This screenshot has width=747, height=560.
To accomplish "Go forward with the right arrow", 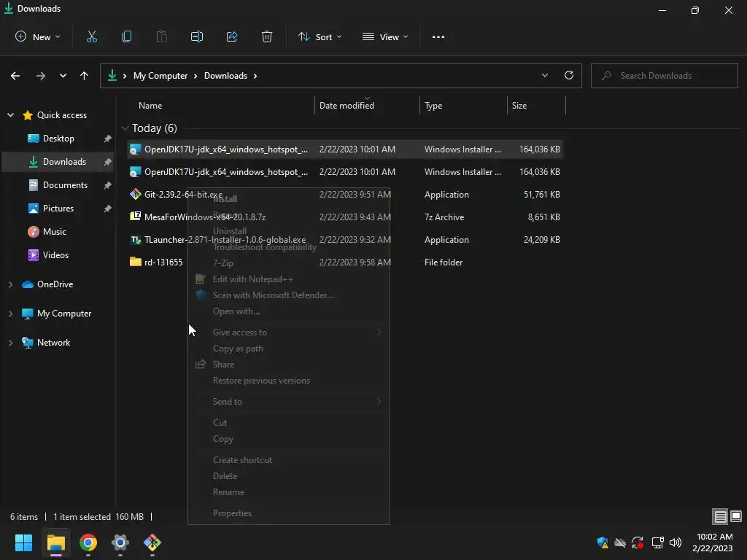I will pos(41,76).
